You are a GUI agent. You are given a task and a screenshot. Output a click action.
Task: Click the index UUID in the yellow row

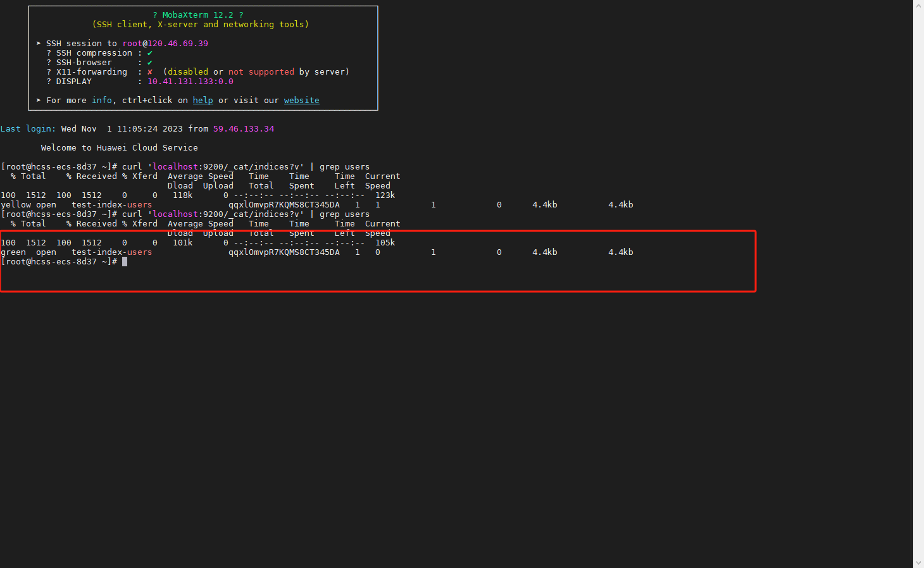(x=284, y=205)
